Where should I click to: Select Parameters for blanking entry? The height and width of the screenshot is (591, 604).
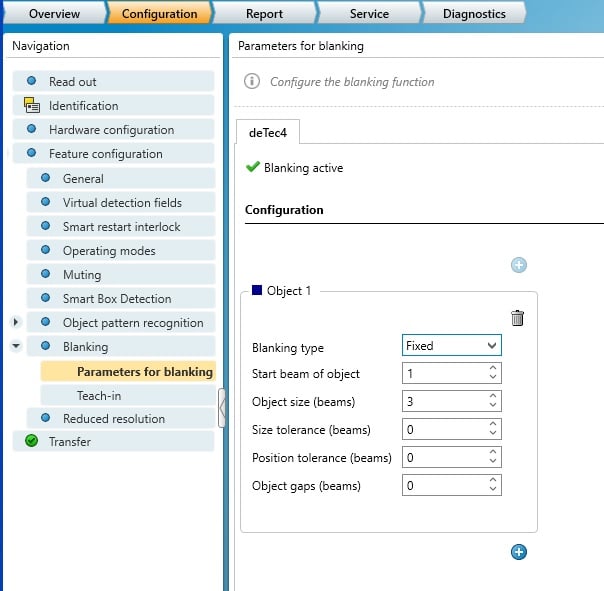click(128, 371)
